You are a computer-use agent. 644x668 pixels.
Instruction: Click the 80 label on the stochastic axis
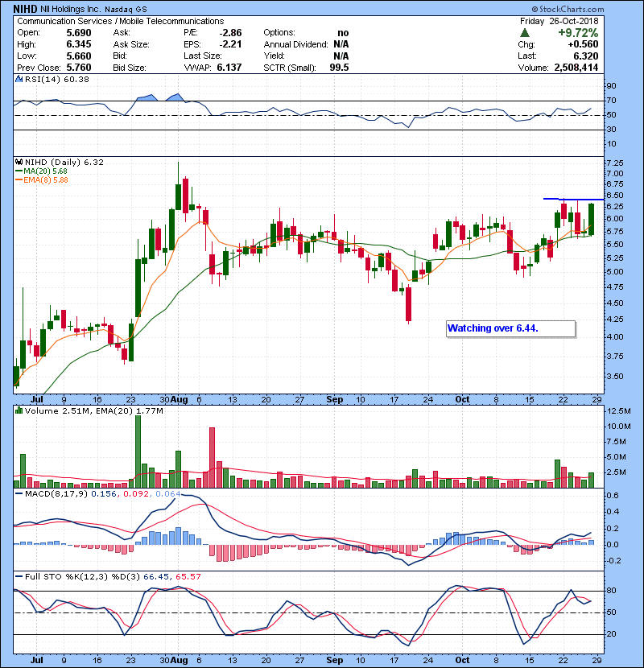tap(611, 591)
